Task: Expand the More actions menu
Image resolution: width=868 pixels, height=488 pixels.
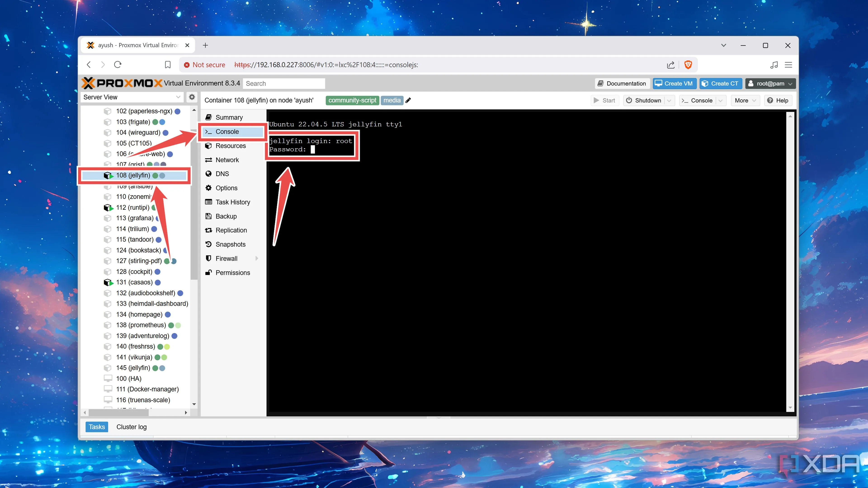Action: pos(745,100)
